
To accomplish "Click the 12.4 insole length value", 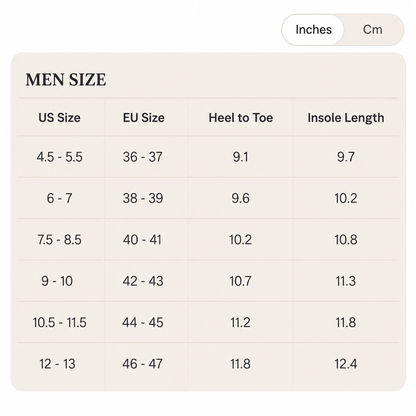I will pyautogui.click(x=346, y=364).
